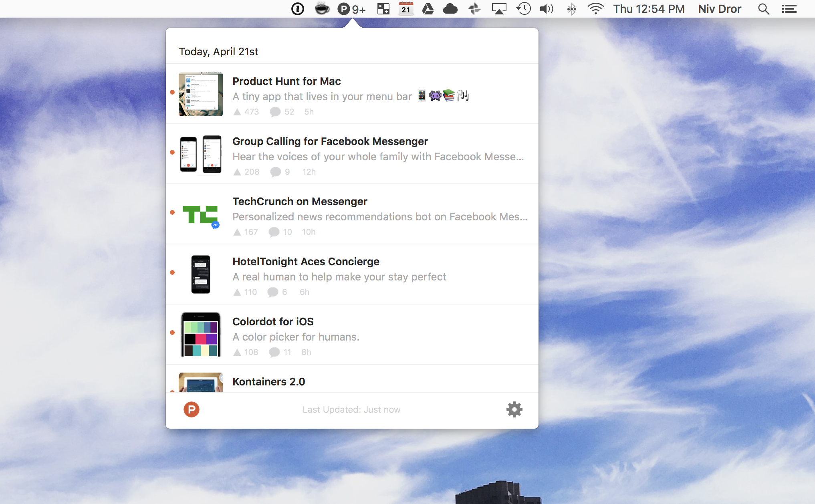Screen dimensions: 815x504
Task: Open Notification Center list icon
Action: (x=789, y=9)
